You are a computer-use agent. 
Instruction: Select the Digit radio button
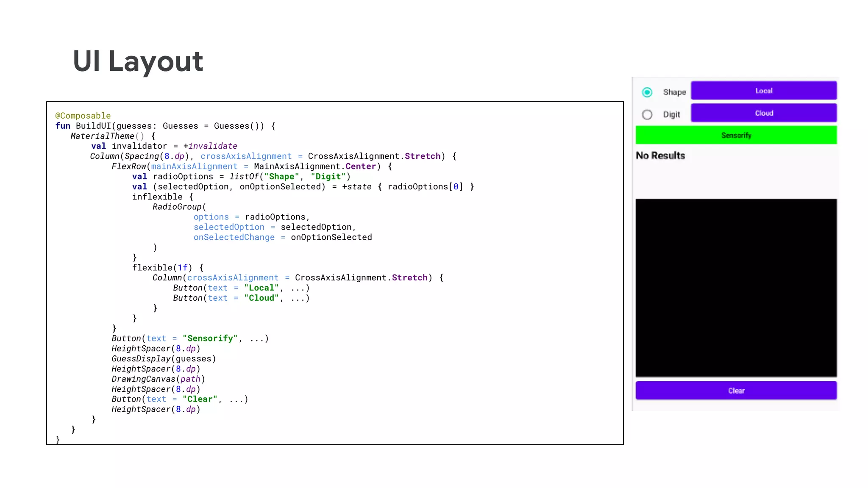click(x=647, y=114)
